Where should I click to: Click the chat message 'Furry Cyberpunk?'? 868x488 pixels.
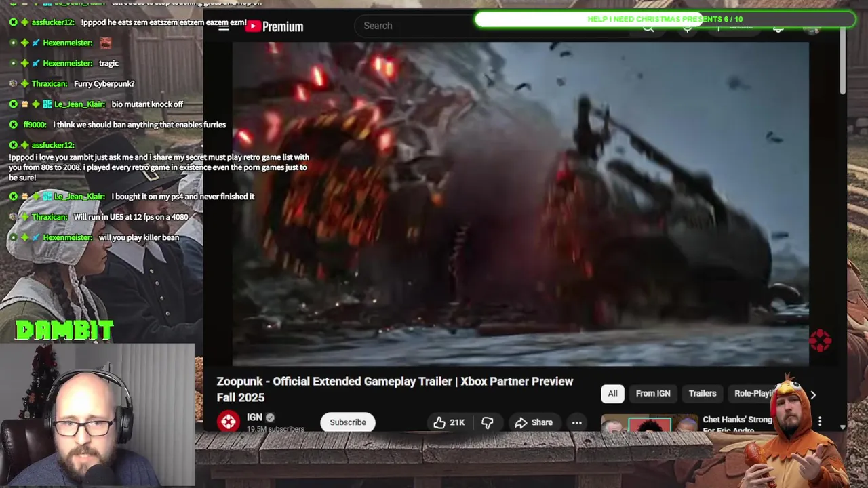[x=104, y=83]
